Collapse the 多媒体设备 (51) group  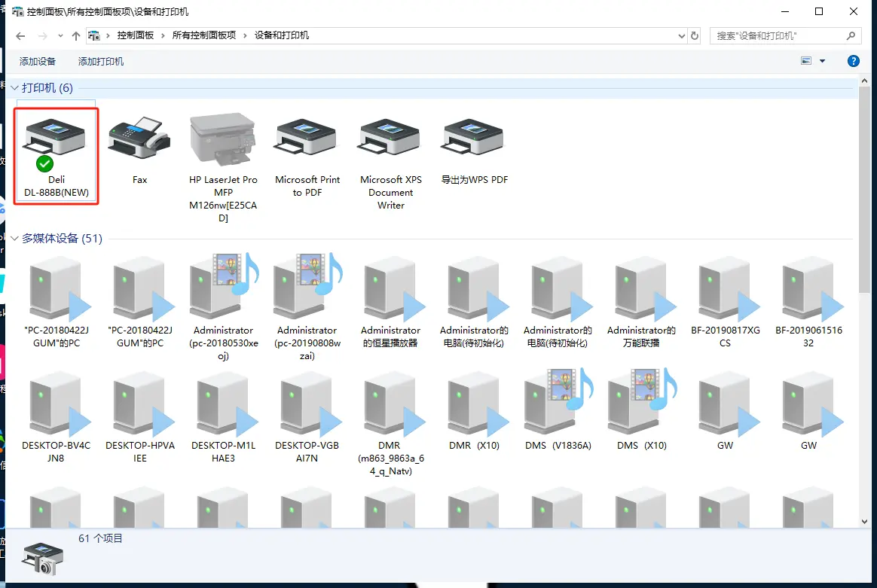pos(14,239)
